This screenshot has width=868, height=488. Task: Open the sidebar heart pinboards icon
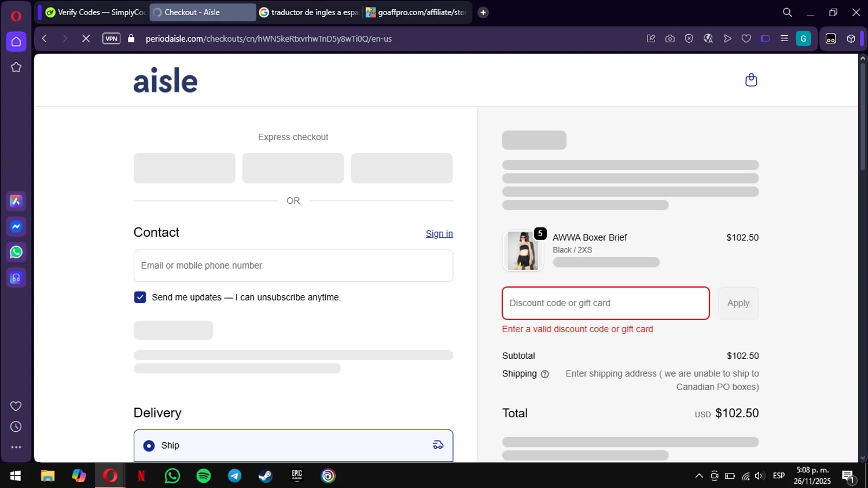click(16, 406)
